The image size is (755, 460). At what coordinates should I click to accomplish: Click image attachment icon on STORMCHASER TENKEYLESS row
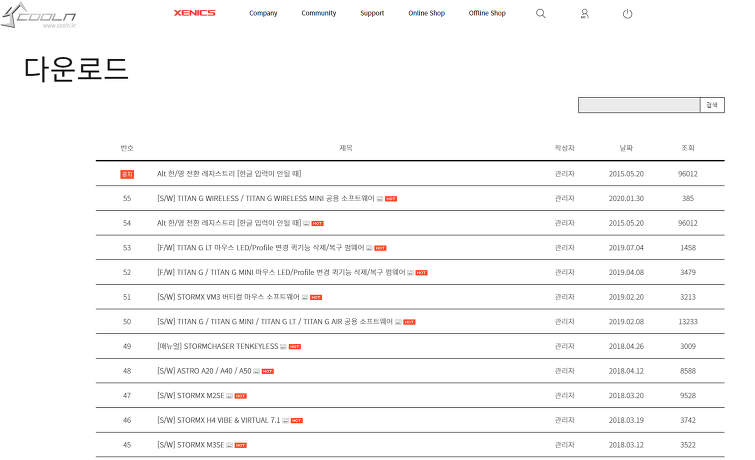tap(284, 347)
